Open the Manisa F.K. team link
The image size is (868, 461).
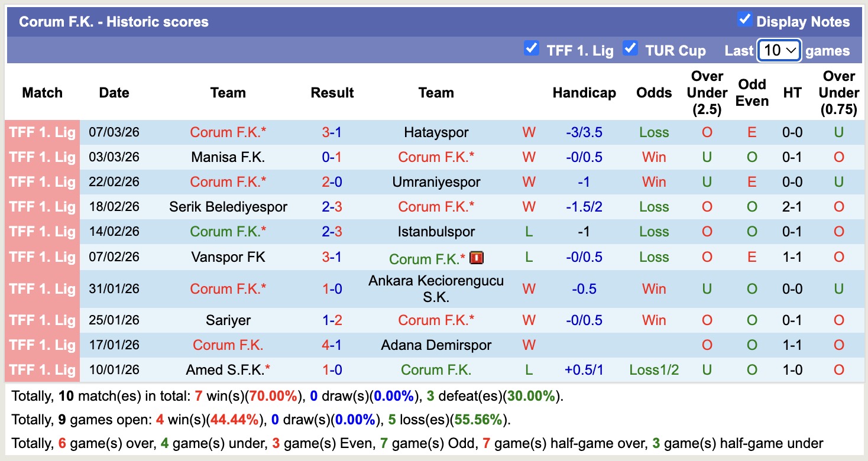click(228, 157)
